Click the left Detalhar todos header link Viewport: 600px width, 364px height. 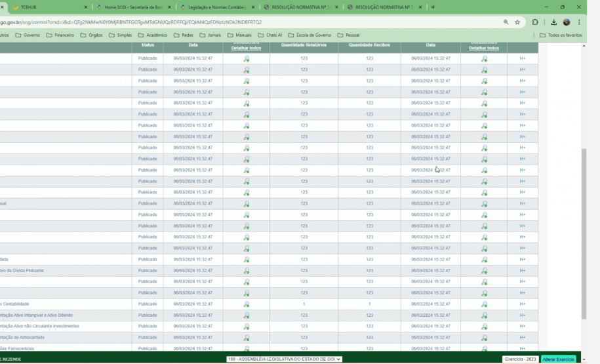[246, 48]
